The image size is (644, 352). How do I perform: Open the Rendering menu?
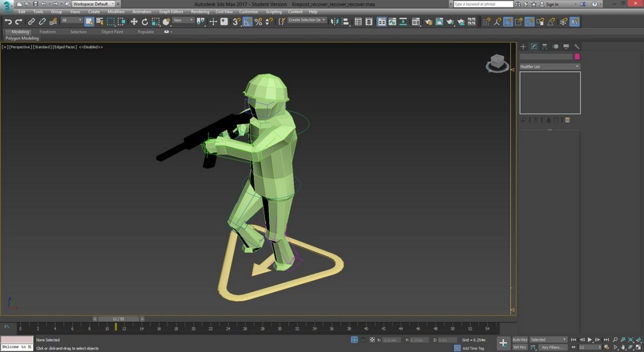point(200,12)
